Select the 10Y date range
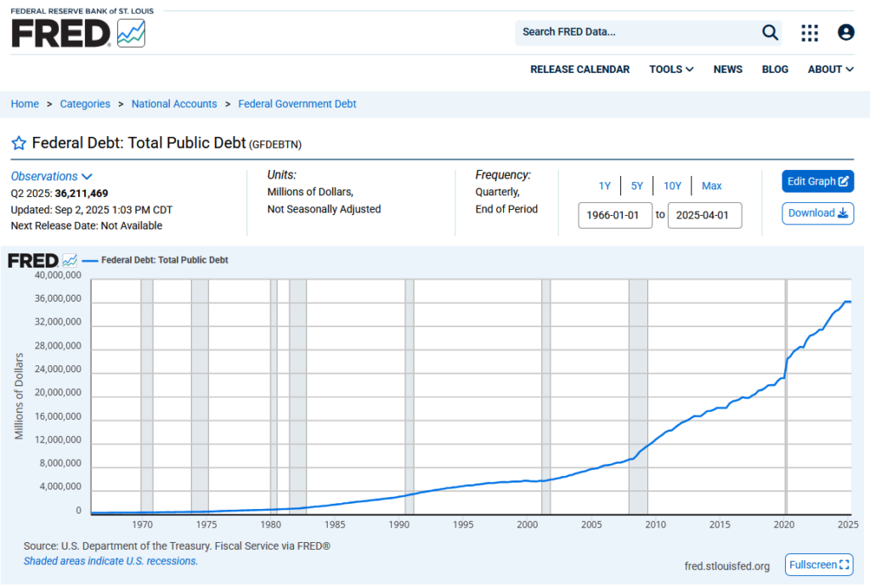The image size is (870, 588). pos(673,186)
